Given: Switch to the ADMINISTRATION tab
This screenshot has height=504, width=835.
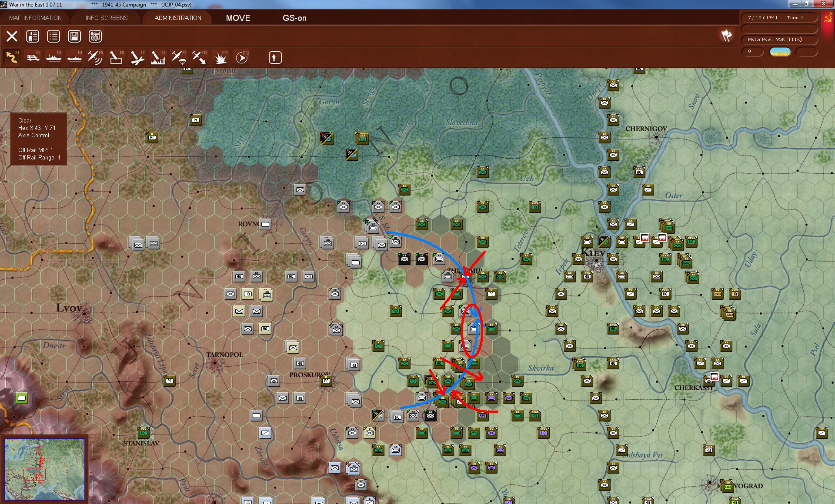Looking at the screenshot, I should click(x=178, y=18).
